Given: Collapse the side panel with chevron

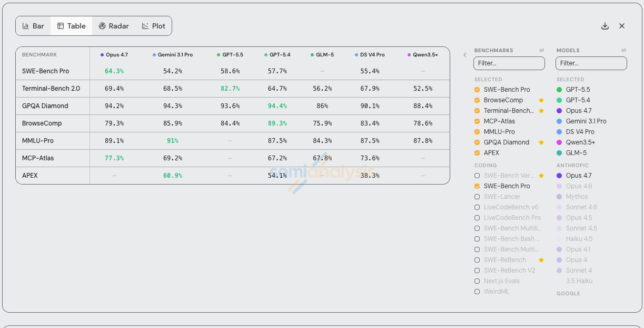Looking at the screenshot, I should 465,55.
